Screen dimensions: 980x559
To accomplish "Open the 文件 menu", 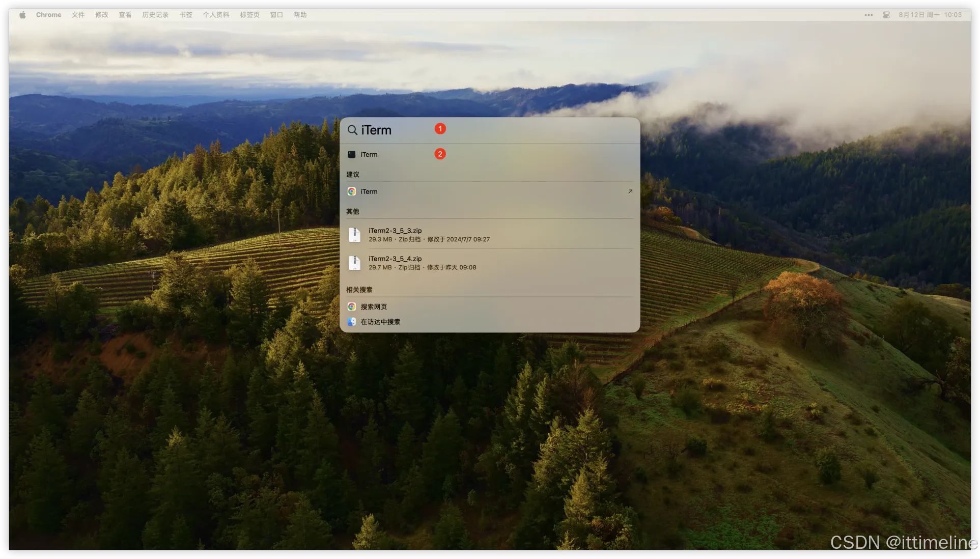I will pyautogui.click(x=78, y=15).
